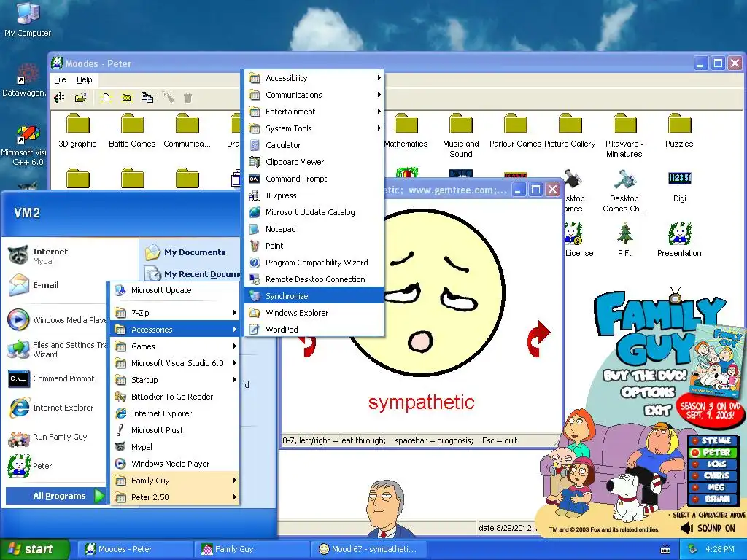
Task: Click the 4:28 PM taskbar clock
Action: (x=719, y=550)
